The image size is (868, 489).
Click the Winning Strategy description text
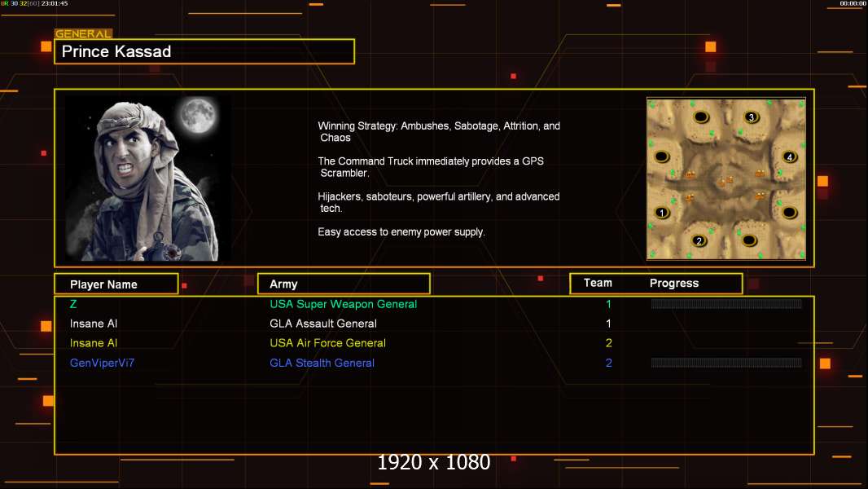tap(439, 132)
